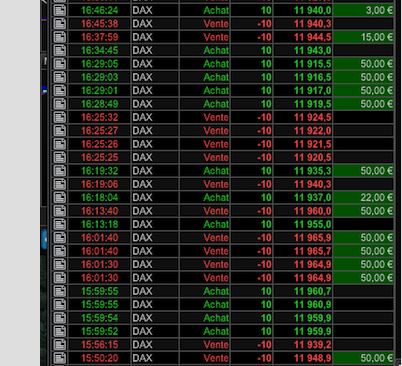Image resolution: width=402 pixels, height=366 pixels.
Task: Open details icon for the 11 965,9 sale row
Action: point(60,238)
